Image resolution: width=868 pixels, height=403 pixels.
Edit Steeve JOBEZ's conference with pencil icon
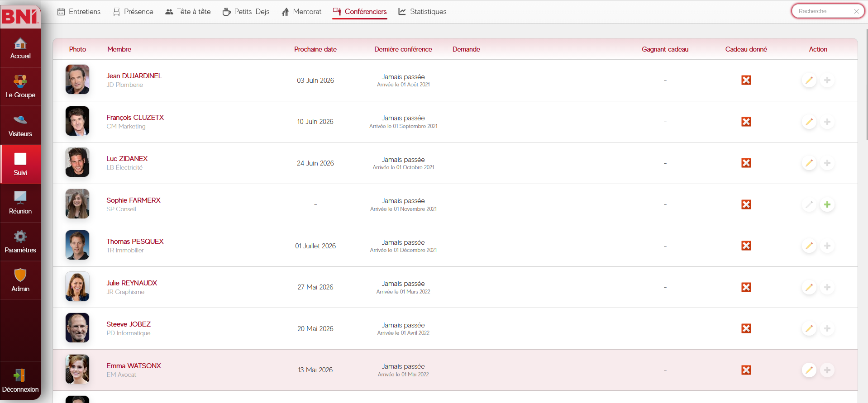tap(809, 329)
